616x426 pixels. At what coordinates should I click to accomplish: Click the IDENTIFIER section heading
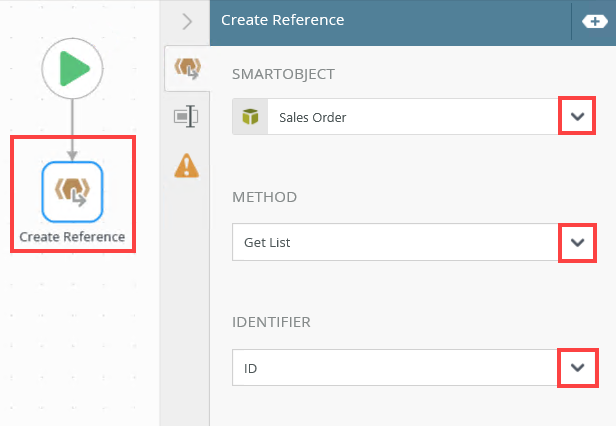click(271, 322)
